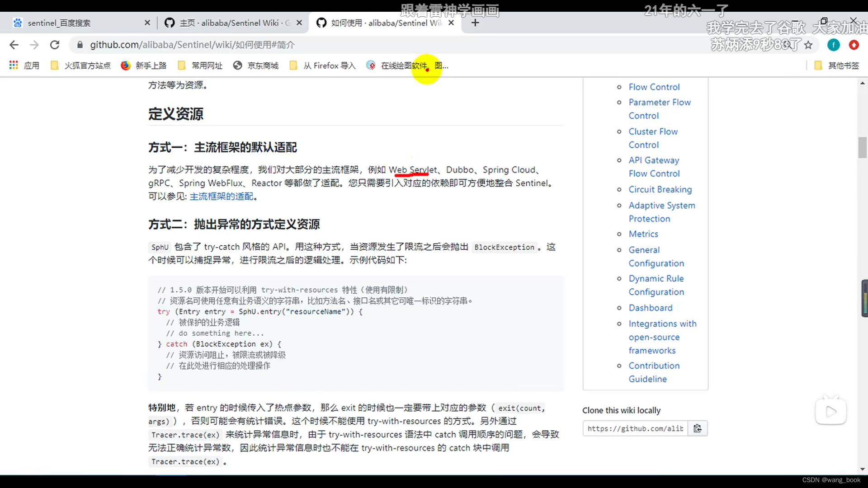The width and height of the screenshot is (868, 488).
Task: Expand the Dynamic Rule Configuration section
Action: coord(656,285)
